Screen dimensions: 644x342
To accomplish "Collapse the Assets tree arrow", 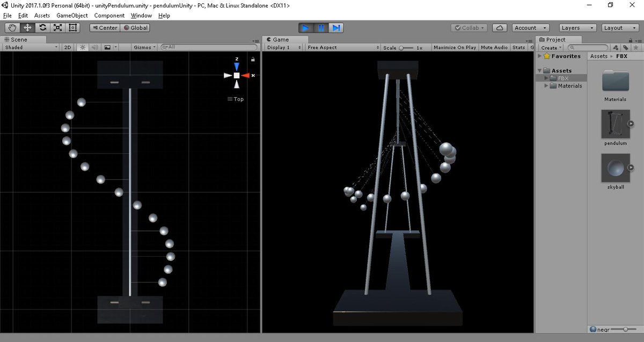I will (x=539, y=70).
